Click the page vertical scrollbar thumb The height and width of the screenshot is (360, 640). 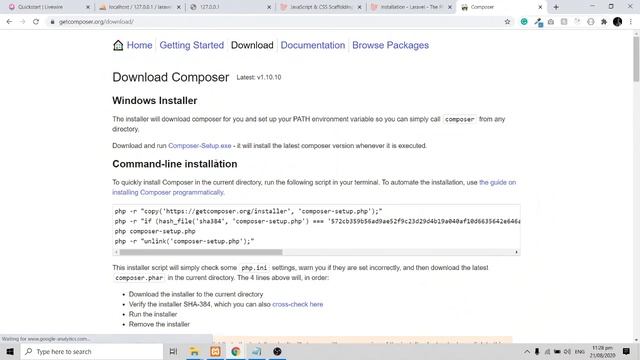tap(636, 59)
